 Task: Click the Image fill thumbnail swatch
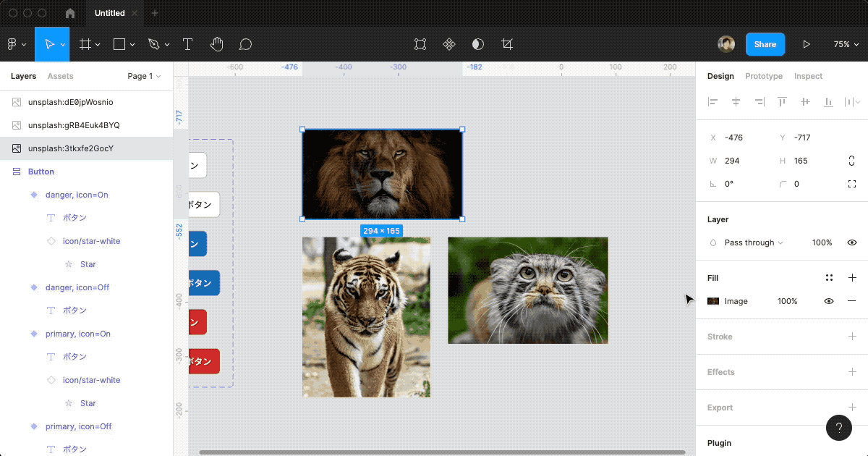[x=713, y=301]
